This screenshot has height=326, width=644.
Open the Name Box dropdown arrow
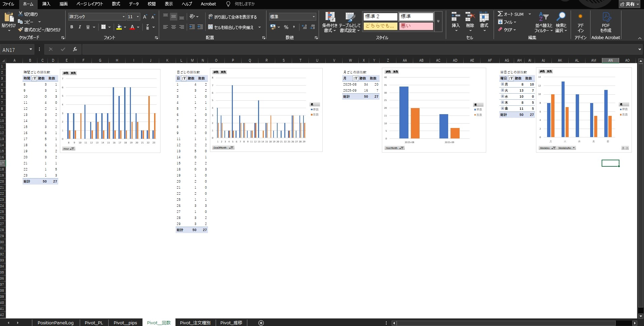(x=31, y=50)
